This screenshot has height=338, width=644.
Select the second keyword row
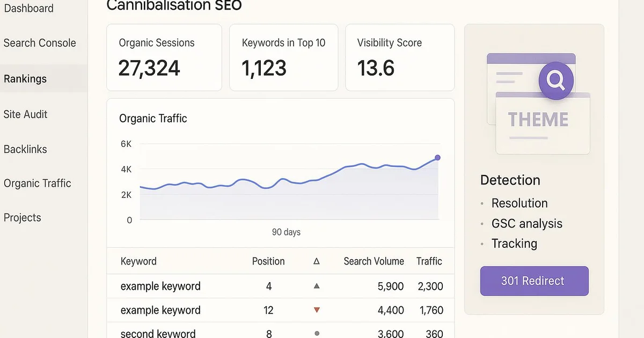click(x=281, y=330)
